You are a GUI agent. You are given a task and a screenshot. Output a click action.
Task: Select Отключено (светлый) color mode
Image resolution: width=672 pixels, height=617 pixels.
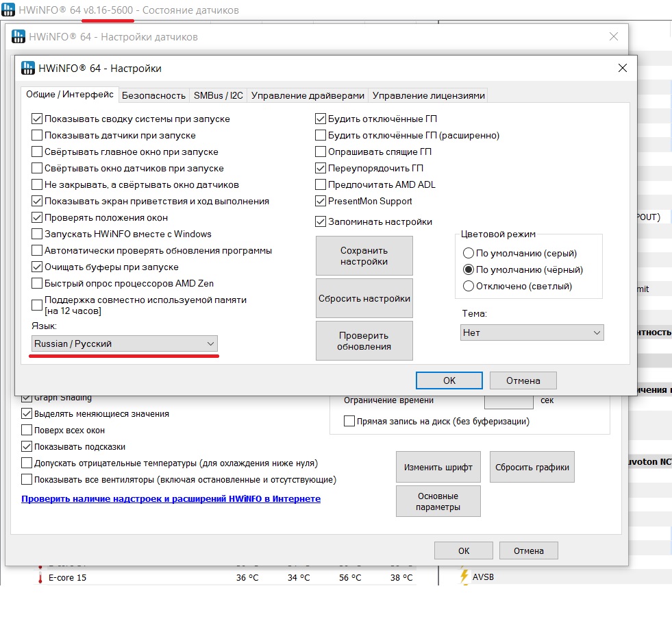click(x=468, y=286)
